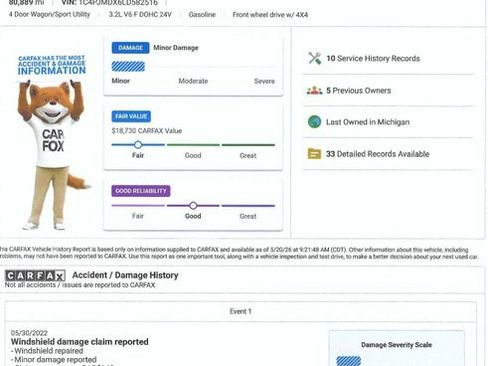Click the striped Minor damage severity bar
Image resolution: width=488 pixels, height=366 pixels.
(128, 67)
